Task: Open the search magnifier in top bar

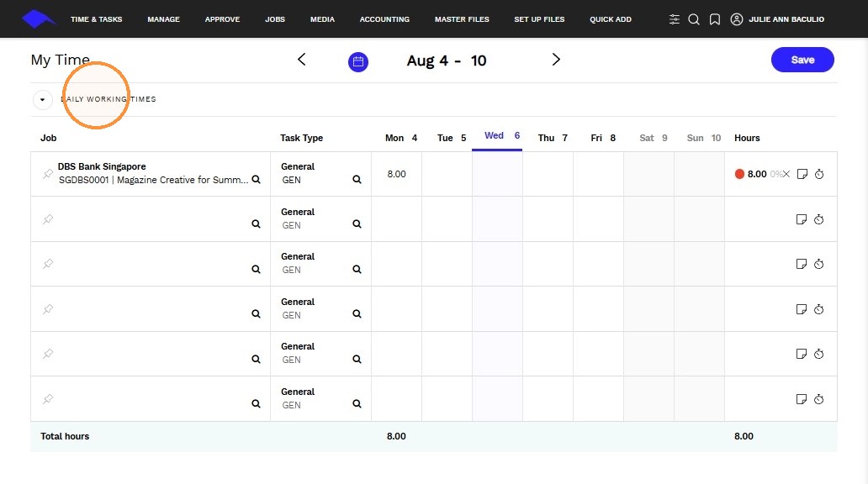Action: click(694, 19)
